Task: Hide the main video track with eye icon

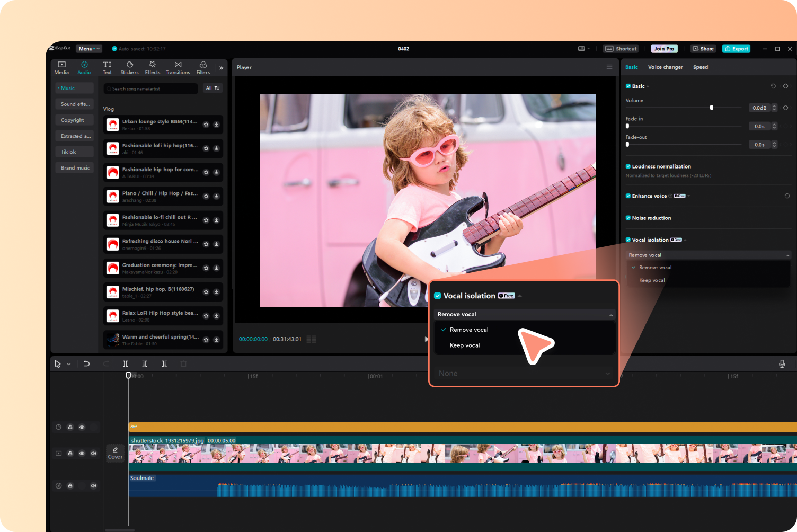Action: (82, 454)
